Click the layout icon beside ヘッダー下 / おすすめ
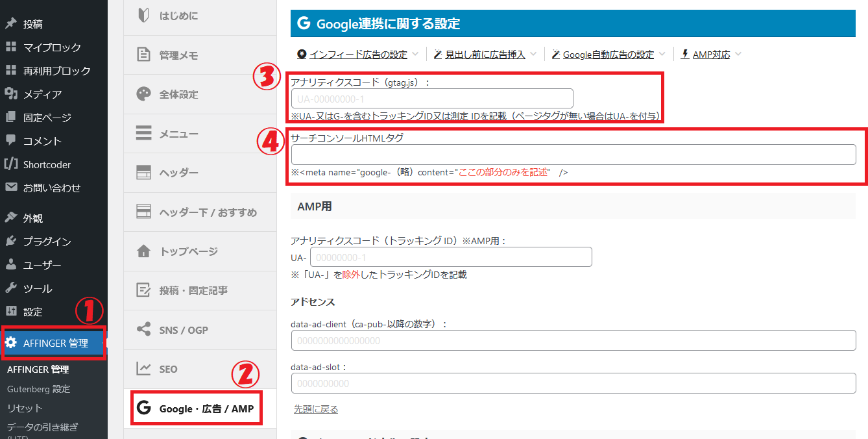The height and width of the screenshot is (439, 868). click(144, 212)
